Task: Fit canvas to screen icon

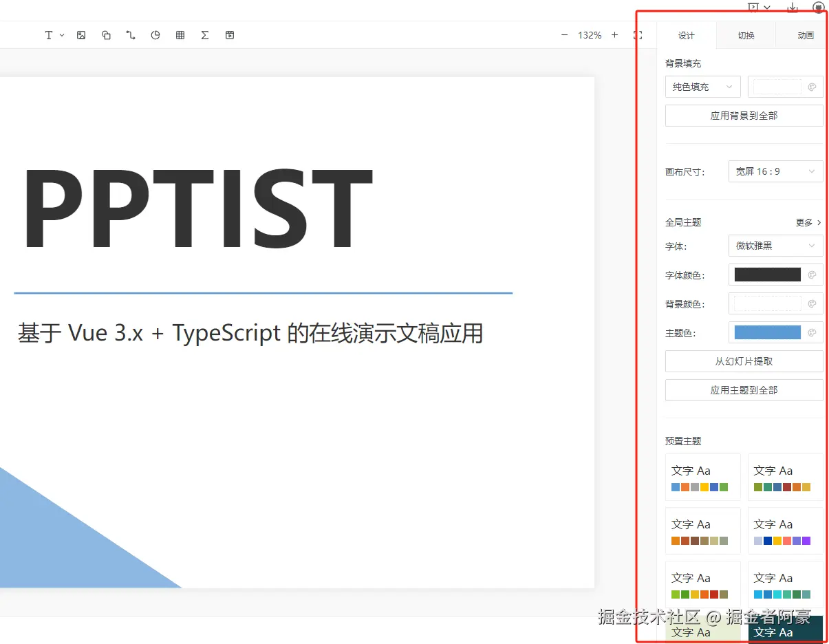Action: (x=637, y=35)
